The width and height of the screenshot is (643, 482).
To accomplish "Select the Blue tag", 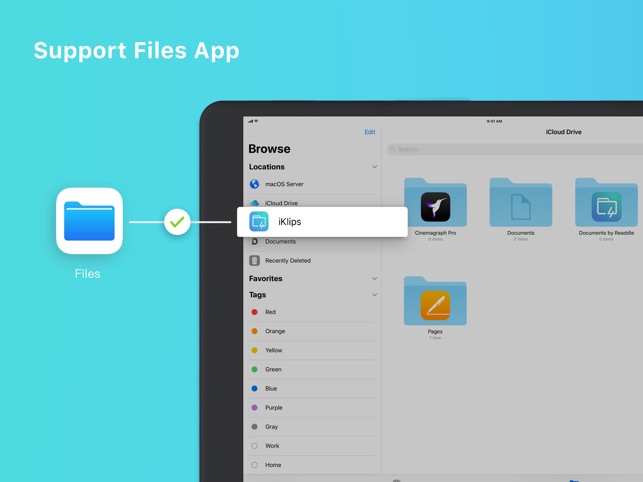I will 312,388.
